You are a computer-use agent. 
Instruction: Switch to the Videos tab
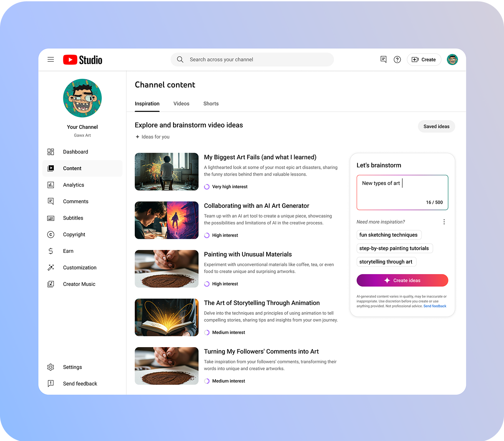(x=181, y=103)
